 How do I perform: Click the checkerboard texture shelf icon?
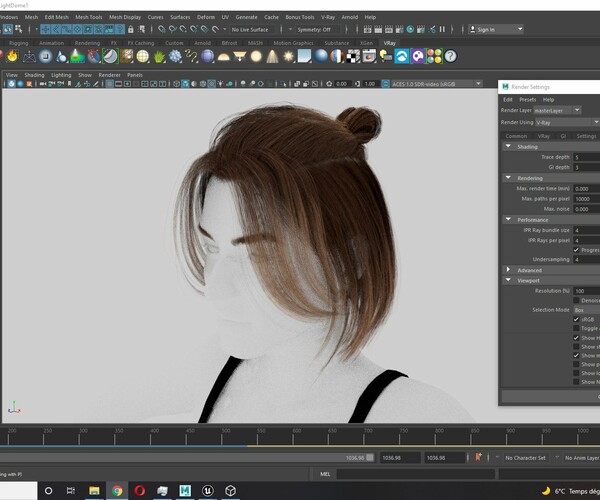353,56
